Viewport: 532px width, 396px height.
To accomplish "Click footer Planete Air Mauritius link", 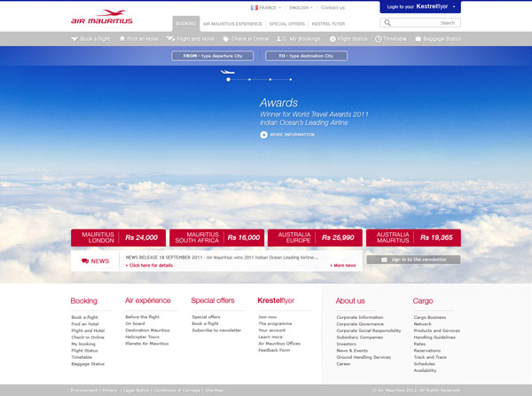I will 147,344.
